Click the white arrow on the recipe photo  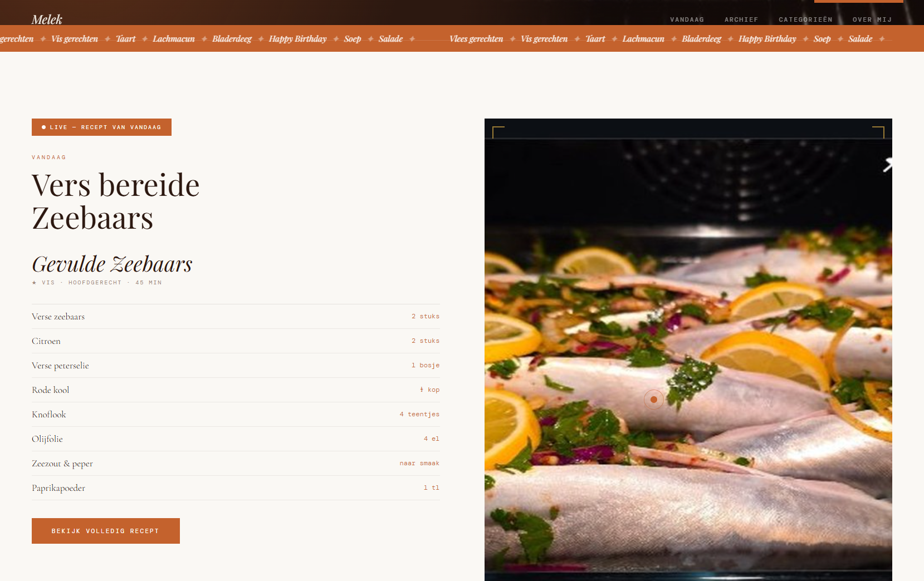coord(887,165)
